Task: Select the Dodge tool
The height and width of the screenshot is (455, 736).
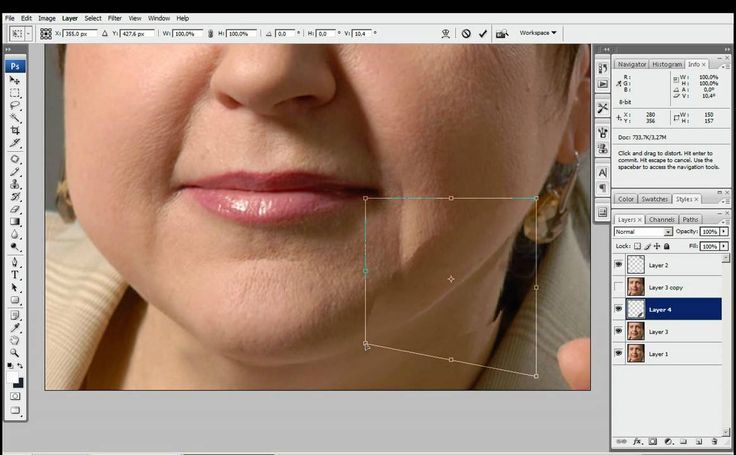Action: coord(15,246)
